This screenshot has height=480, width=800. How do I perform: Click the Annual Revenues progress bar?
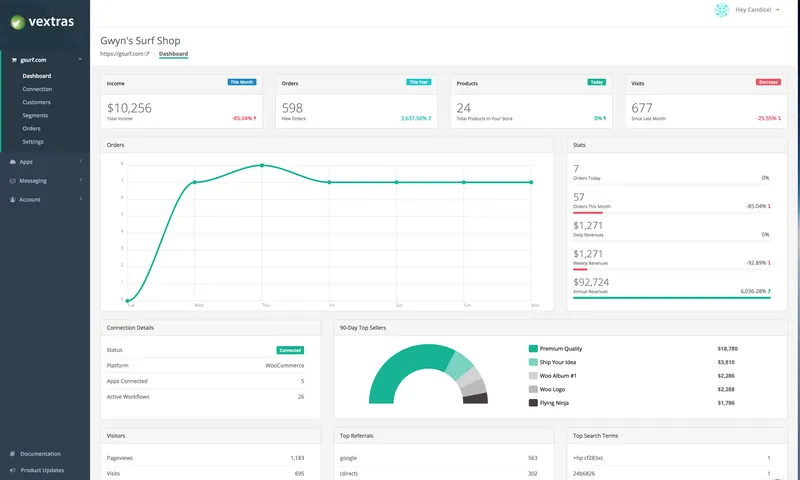click(672, 298)
